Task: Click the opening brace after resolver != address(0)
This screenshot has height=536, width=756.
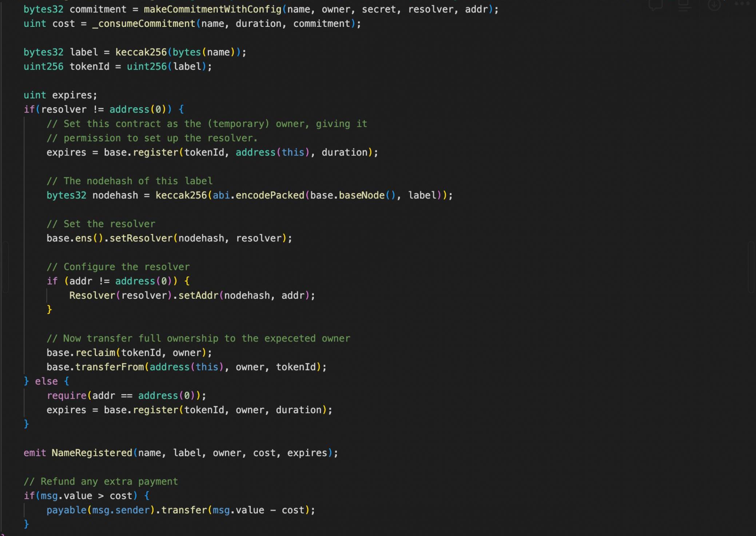Action: click(181, 109)
